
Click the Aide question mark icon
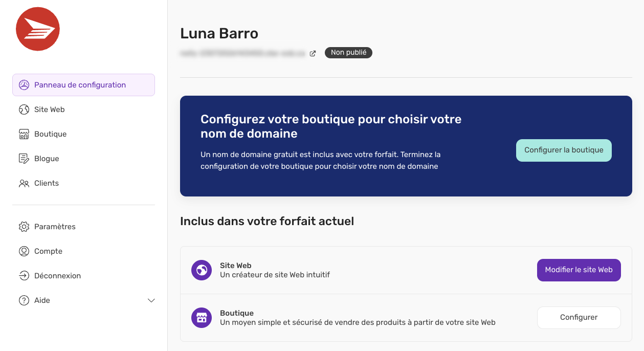point(24,300)
